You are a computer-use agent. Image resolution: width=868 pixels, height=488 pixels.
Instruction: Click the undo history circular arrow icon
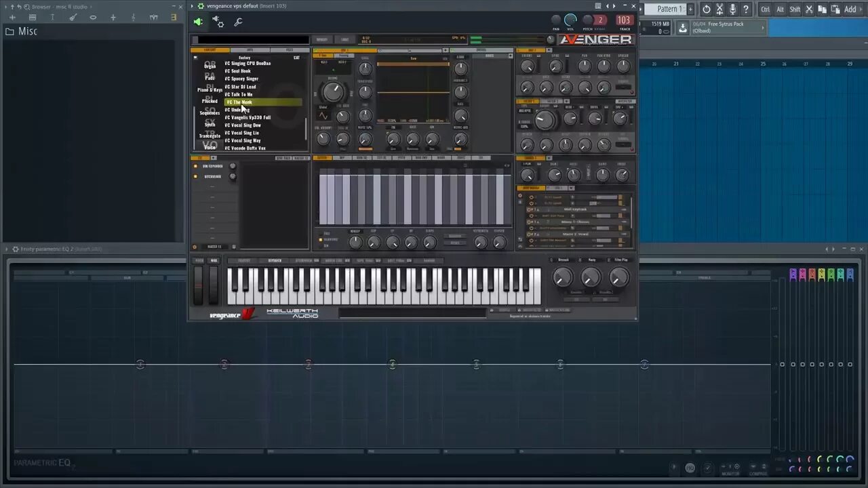pos(706,9)
